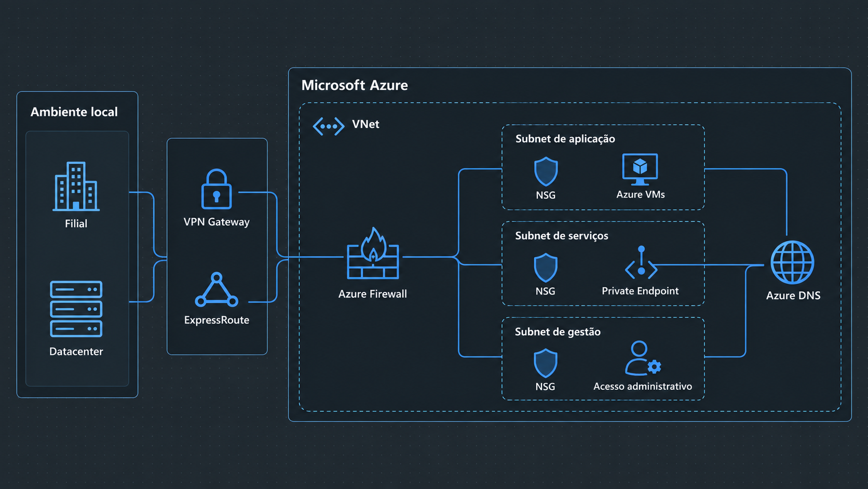The width and height of the screenshot is (868, 489).
Task: Click the 'Ambiente local' heading
Action: (x=74, y=112)
